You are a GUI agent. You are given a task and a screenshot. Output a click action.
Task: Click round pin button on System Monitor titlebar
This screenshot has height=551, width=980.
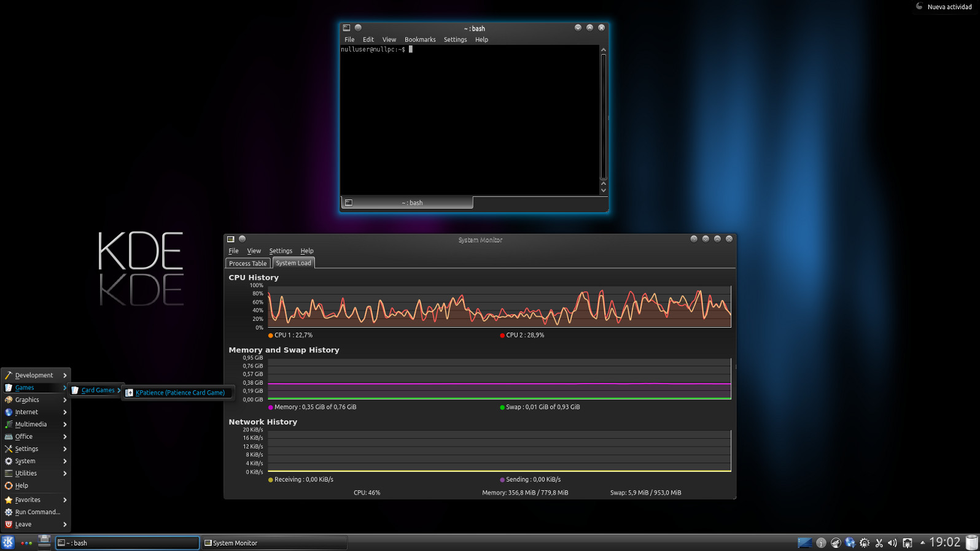[x=242, y=239]
